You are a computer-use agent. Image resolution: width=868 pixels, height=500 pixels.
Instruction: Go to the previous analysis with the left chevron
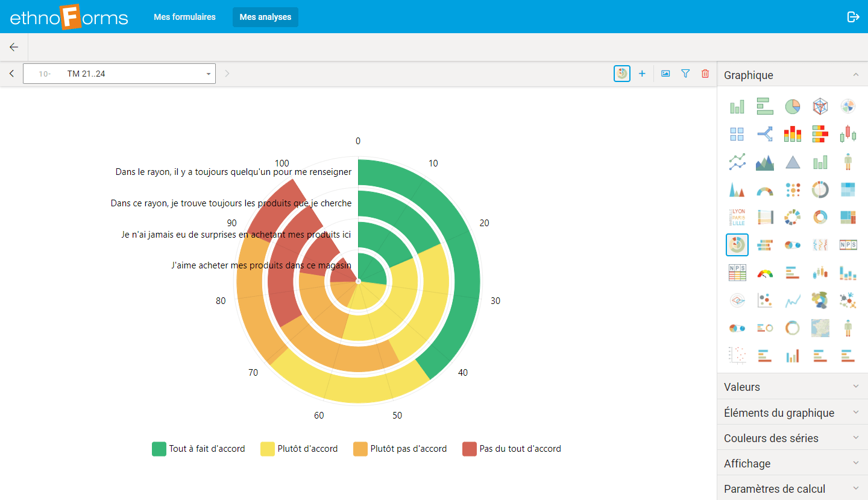(x=11, y=74)
